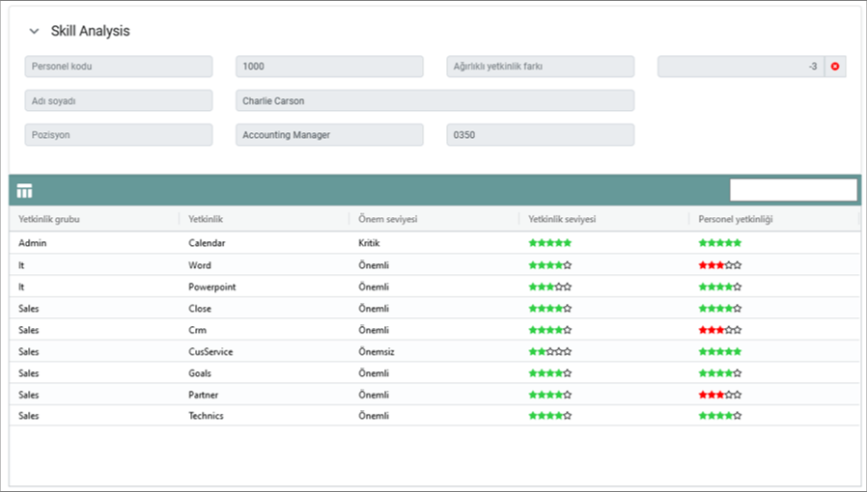This screenshot has width=868, height=492.
Task: Open the grid column chooser icon
Action: pyautogui.click(x=25, y=191)
